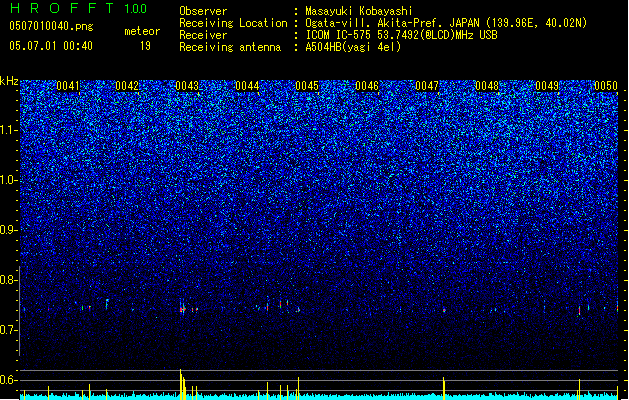Select the observer name Masayuki Kobayashi
Image resolution: width=629 pixels, height=400 pixels.
coord(359,11)
